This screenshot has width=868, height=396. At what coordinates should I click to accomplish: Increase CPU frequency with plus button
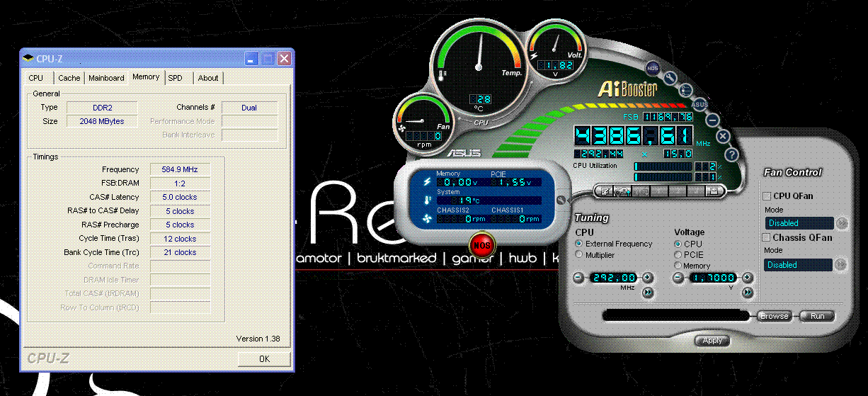pyautogui.click(x=649, y=278)
